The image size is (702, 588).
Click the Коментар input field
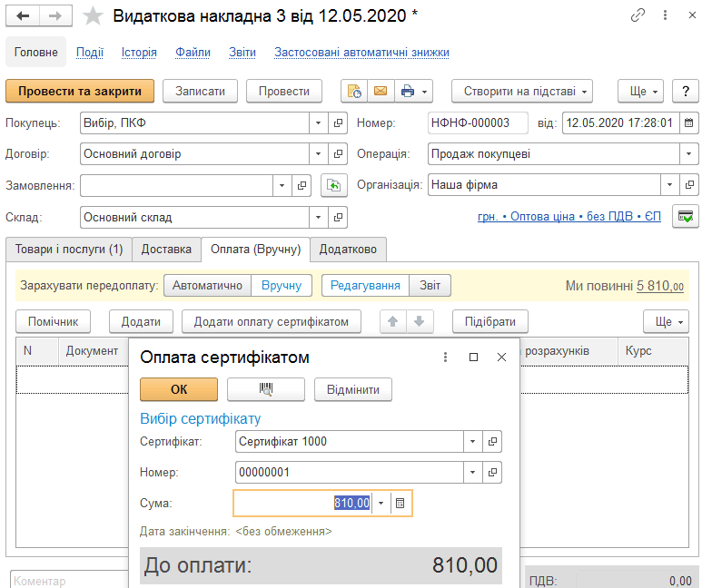(x=69, y=581)
